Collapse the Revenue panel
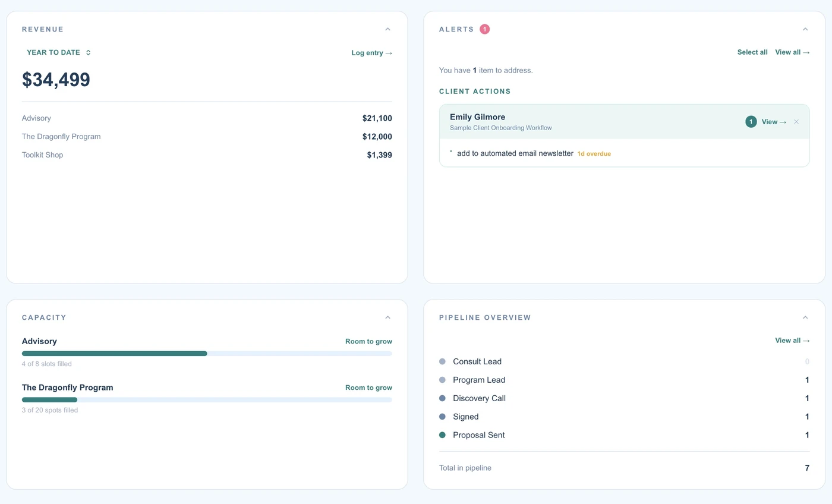This screenshot has width=832, height=504. pyautogui.click(x=387, y=29)
